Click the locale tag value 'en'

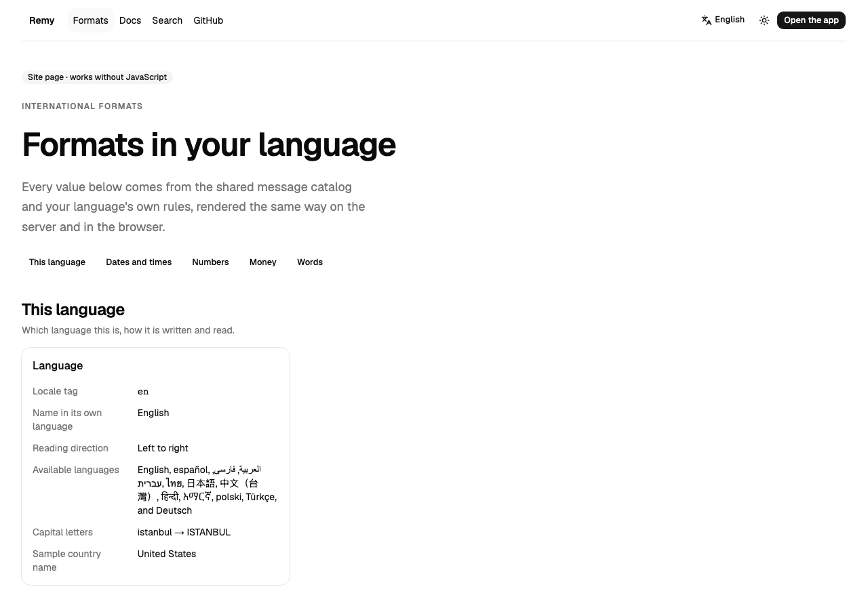pos(143,391)
